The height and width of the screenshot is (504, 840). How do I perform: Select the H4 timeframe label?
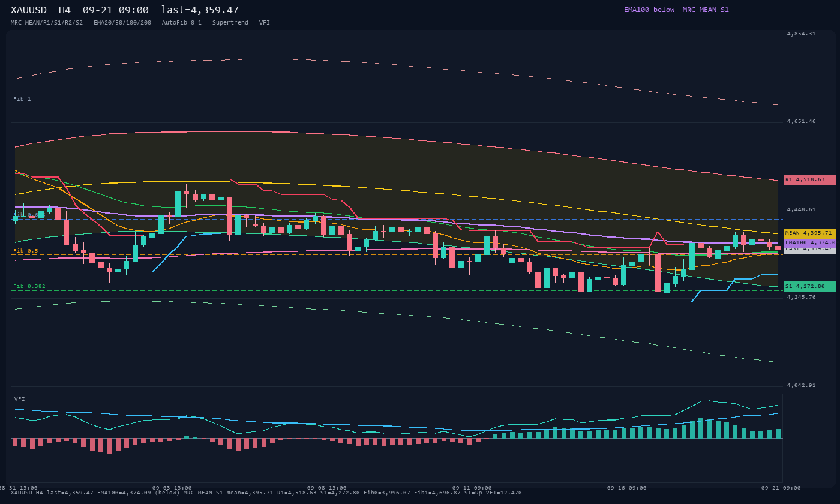pos(65,10)
